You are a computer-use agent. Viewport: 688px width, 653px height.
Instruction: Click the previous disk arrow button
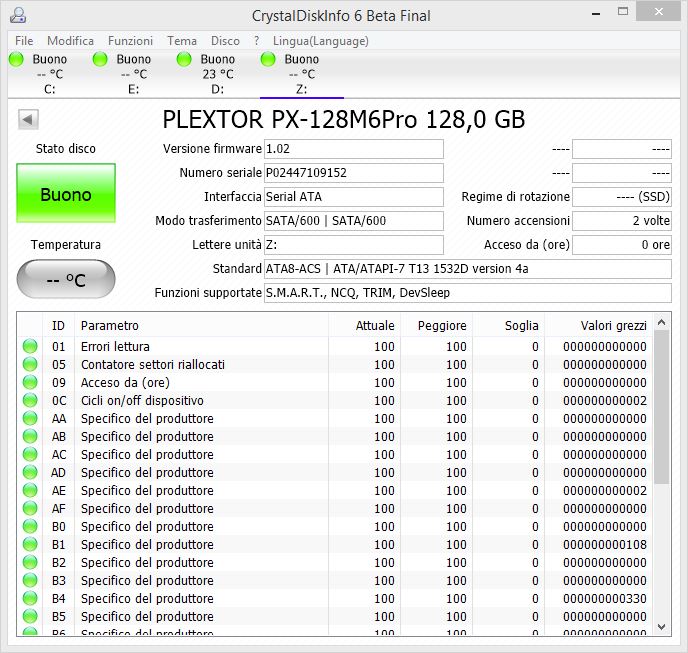[28, 120]
